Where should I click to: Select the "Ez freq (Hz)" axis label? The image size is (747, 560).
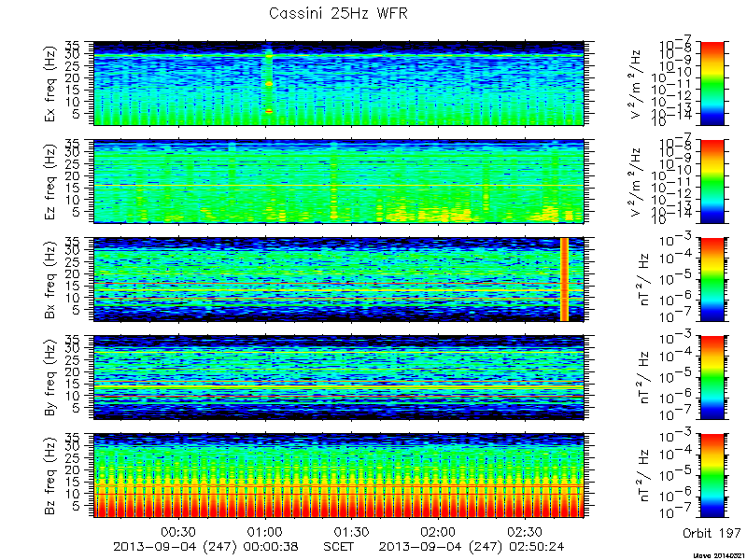(51, 182)
